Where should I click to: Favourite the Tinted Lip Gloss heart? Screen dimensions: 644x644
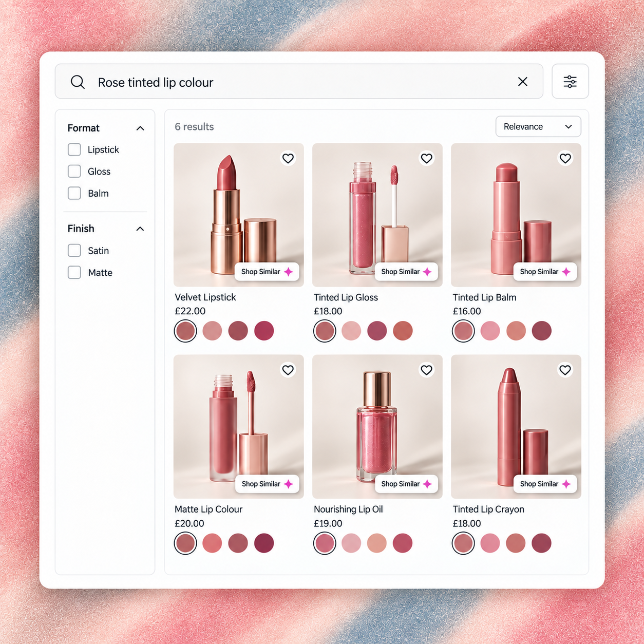(427, 158)
